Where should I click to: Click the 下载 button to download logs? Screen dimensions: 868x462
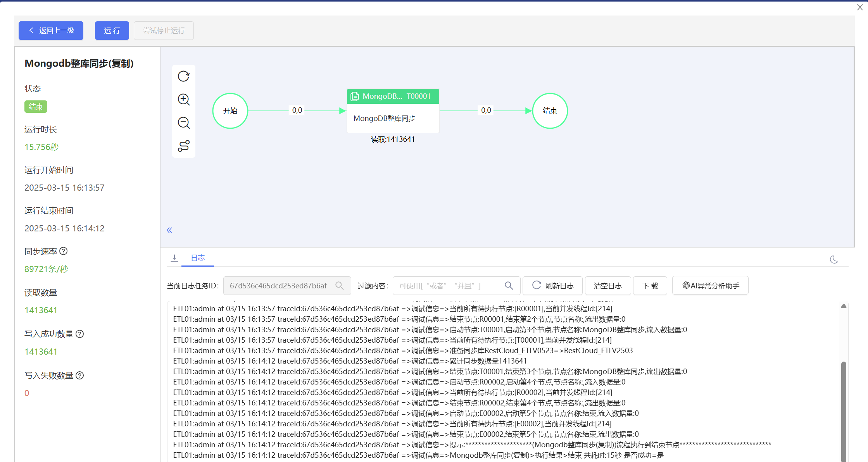[650, 286]
